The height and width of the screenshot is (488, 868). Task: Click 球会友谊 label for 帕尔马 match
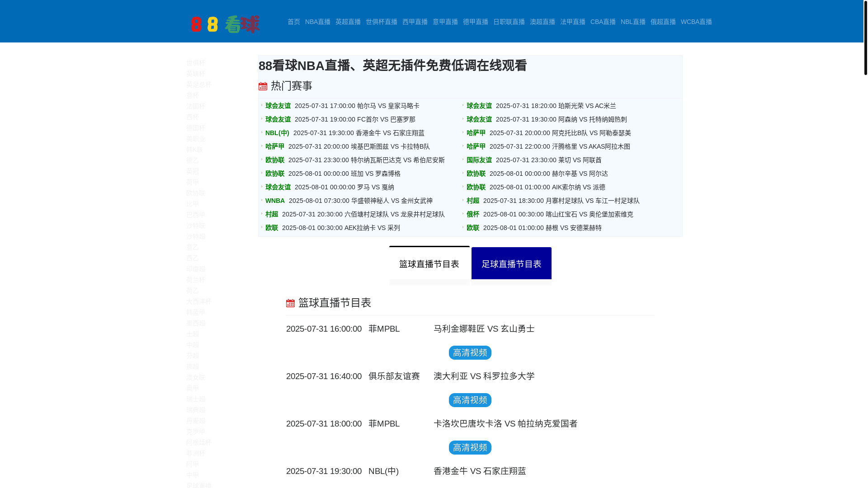click(278, 106)
